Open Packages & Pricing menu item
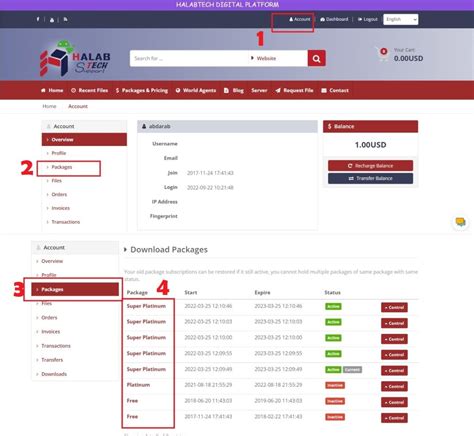This screenshot has width=474, height=436. (142, 90)
